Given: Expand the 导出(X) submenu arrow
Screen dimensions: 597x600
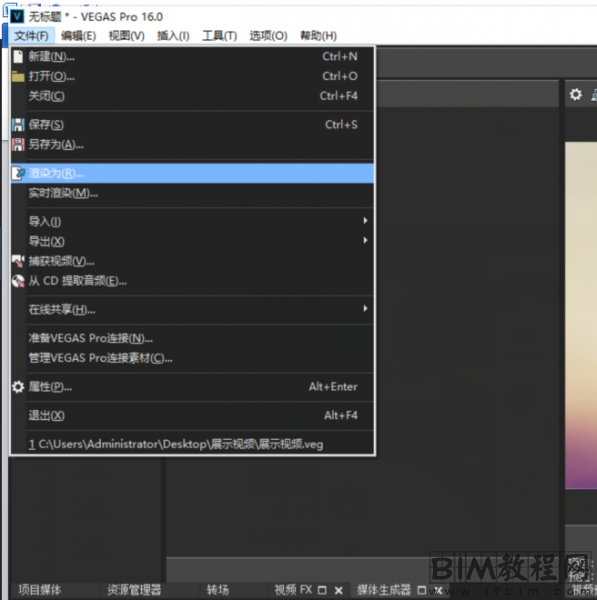Looking at the screenshot, I should click(365, 241).
